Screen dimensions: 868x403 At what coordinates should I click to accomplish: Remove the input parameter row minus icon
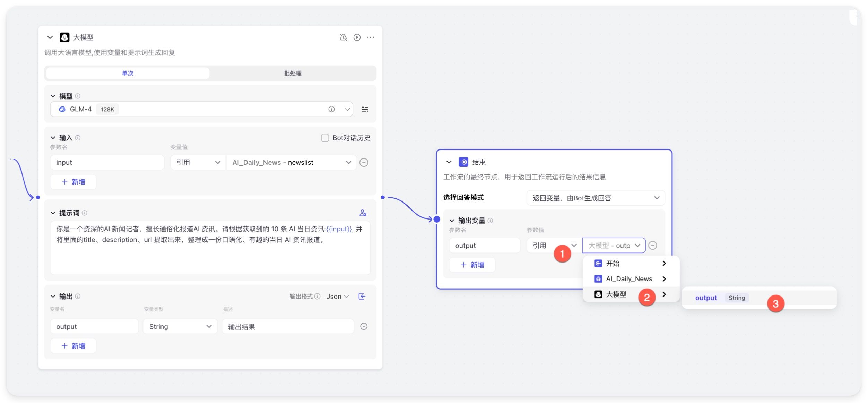pyautogui.click(x=364, y=162)
